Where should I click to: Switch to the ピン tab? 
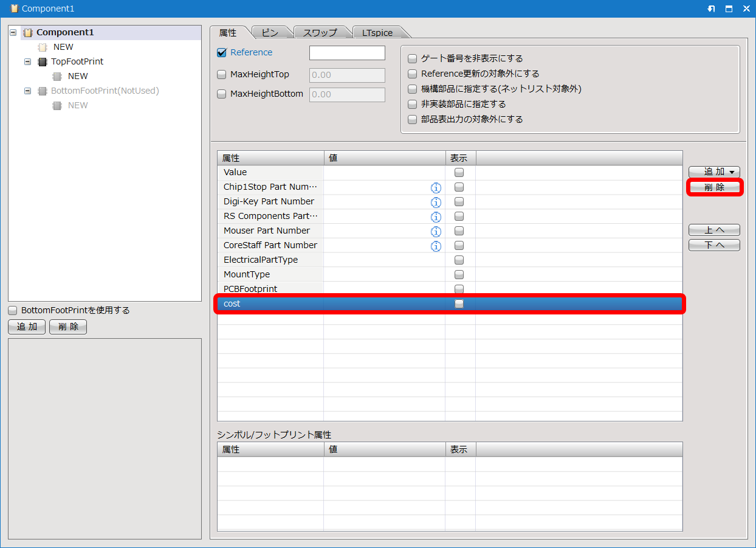tap(270, 33)
